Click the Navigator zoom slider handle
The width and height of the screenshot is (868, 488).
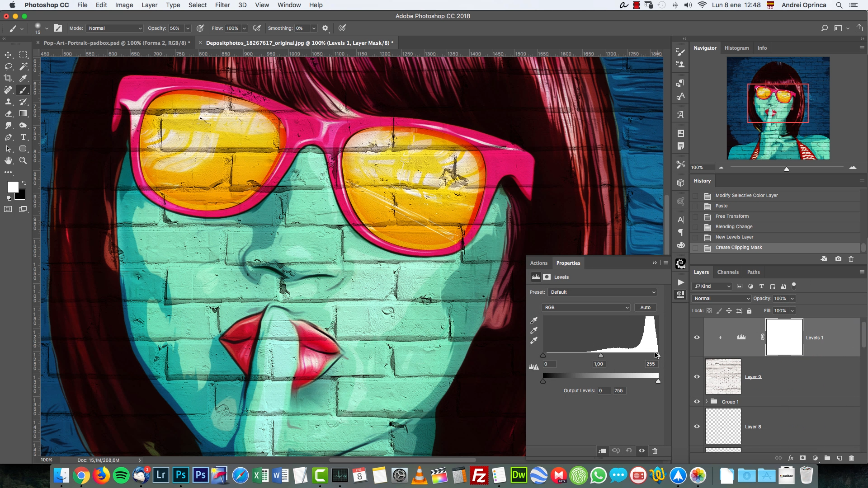pyautogui.click(x=787, y=169)
